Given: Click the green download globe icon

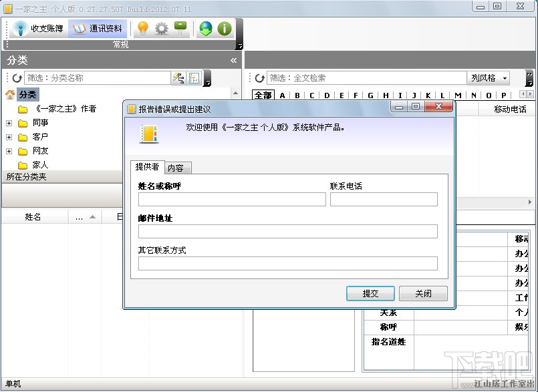Looking at the screenshot, I should (x=205, y=28).
